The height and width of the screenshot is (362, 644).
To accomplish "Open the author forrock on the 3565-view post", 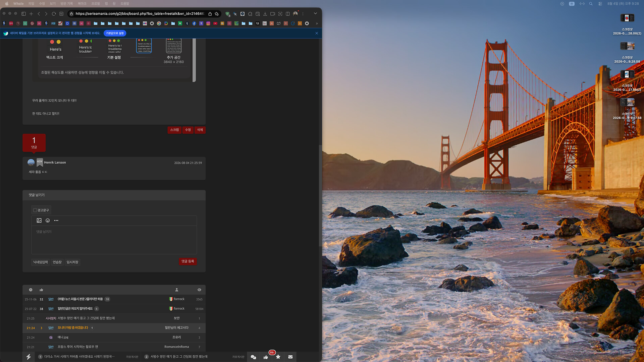I will [179, 299].
